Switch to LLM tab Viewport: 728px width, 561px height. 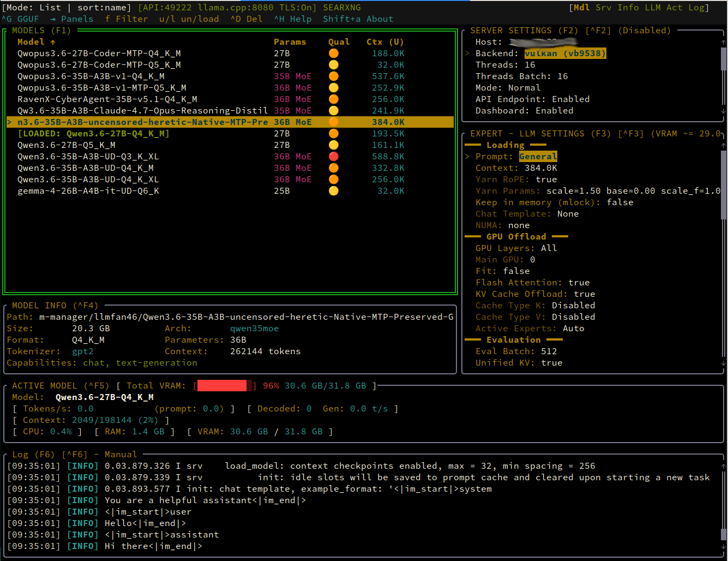pos(653,8)
